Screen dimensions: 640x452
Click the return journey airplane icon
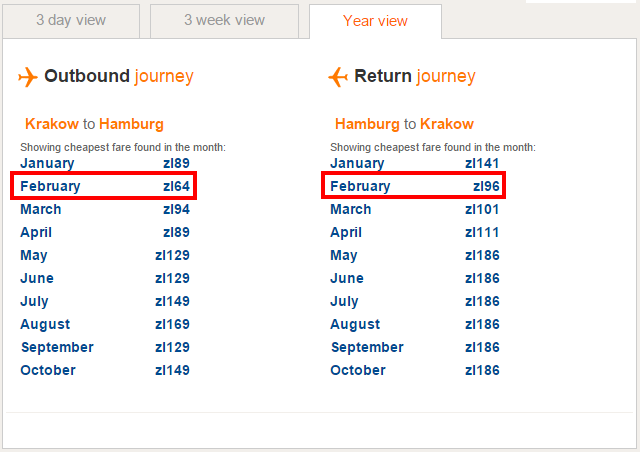pos(338,77)
